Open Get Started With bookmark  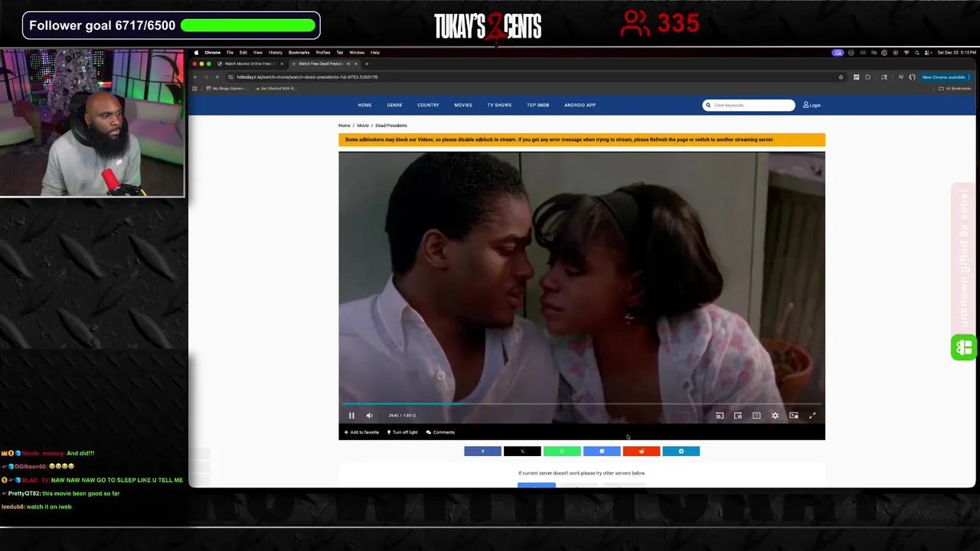[276, 89]
